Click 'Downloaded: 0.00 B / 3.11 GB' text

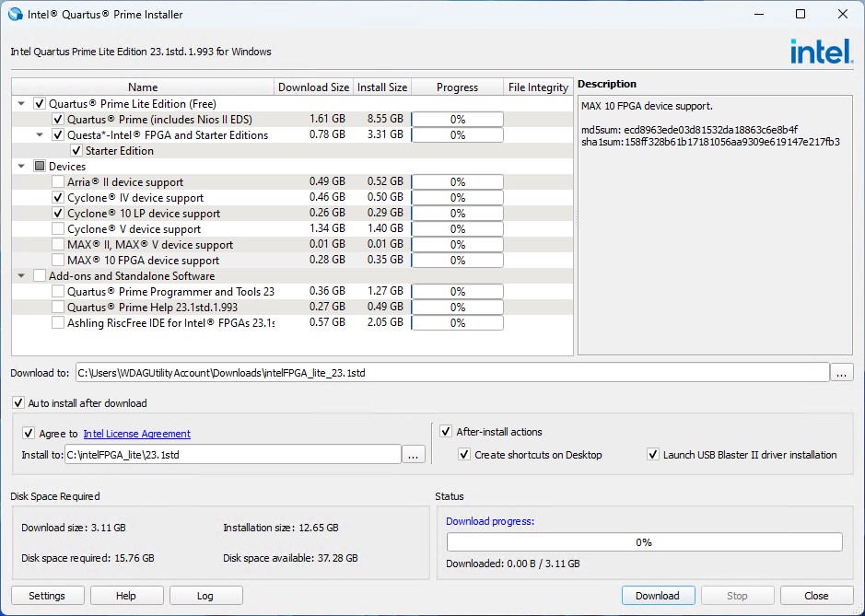512,564
